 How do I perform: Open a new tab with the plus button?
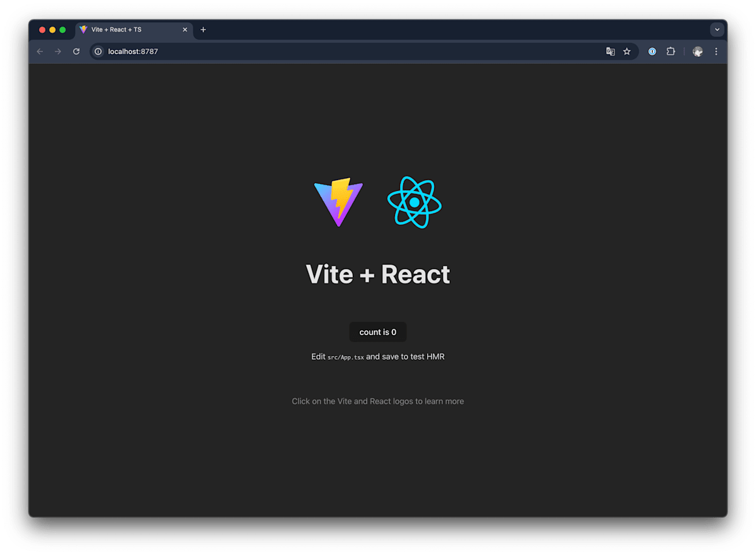click(x=203, y=30)
